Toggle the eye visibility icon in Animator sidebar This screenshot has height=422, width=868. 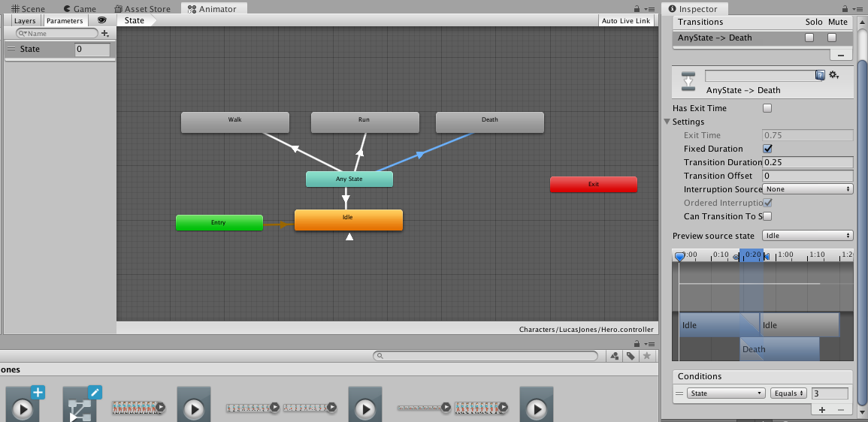point(102,20)
